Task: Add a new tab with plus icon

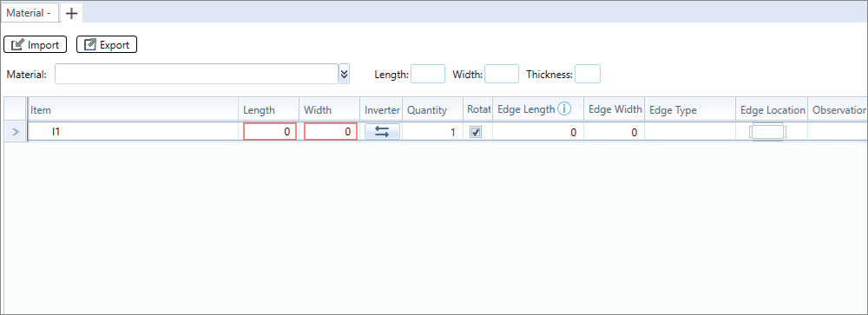Action: pos(71,13)
